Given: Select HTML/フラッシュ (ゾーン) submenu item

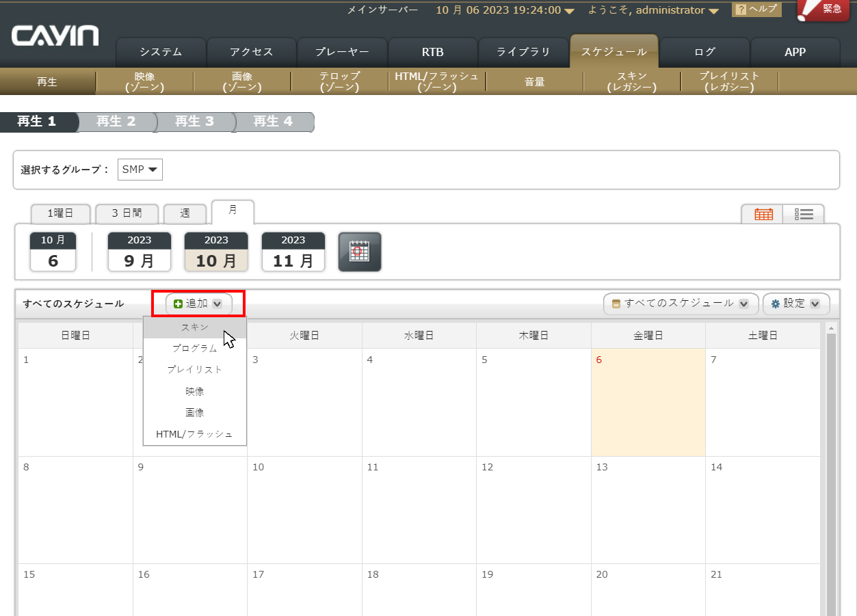Looking at the screenshot, I should click(x=437, y=82).
